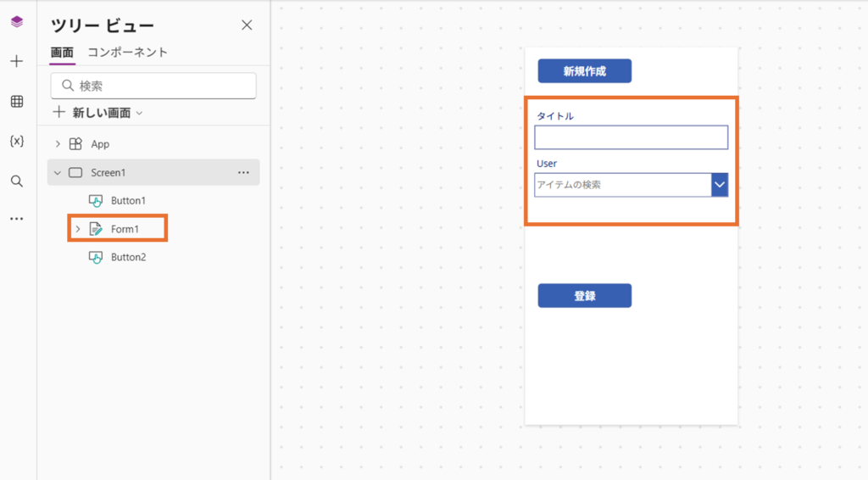Viewport: 868px width, 480px height.
Task: Open the left rail more options ellipsis
Action: [17, 219]
